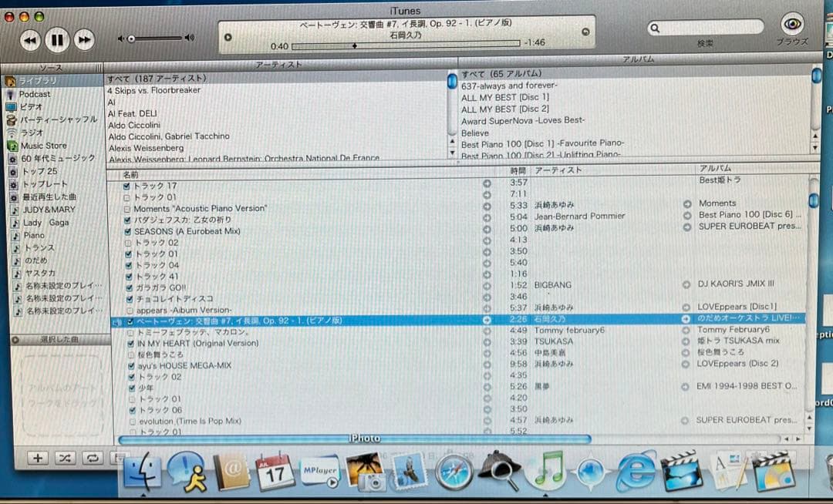The image size is (833, 504).
Task: Collapse the 選択した曲 panel with its arrow
Action: 16,339
